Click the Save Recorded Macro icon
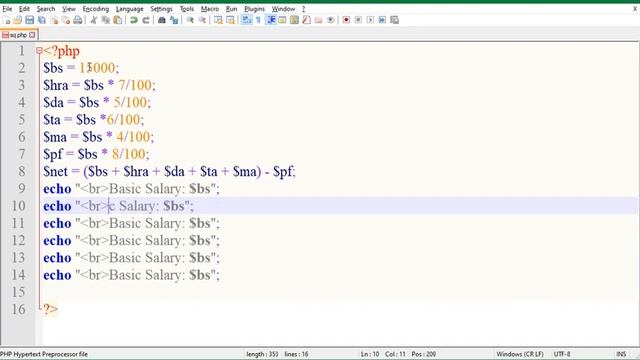Viewport: 640px width, 360px height. coord(394,20)
